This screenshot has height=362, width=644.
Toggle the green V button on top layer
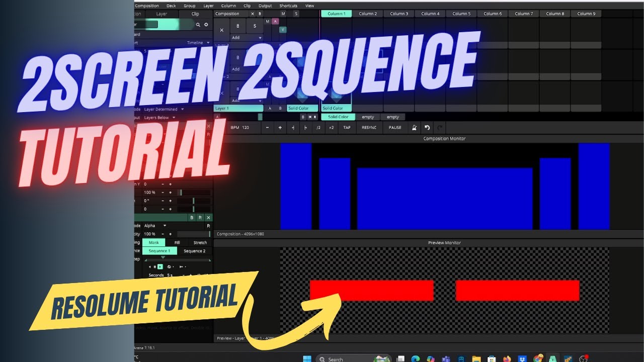[283, 30]
